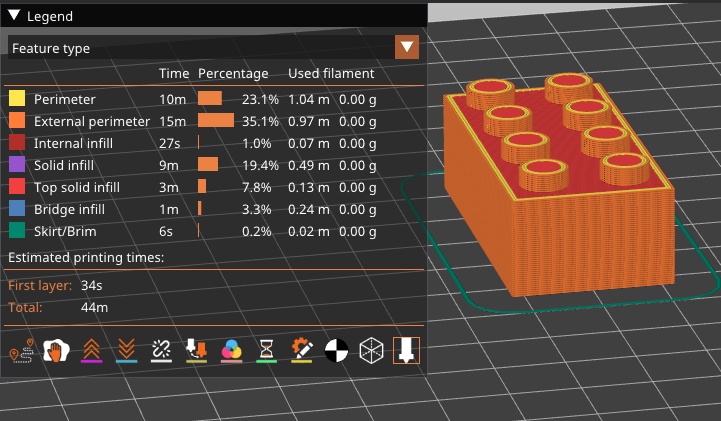Click the Used filament column header
This screenshot has width=721, height=421.
331,74
